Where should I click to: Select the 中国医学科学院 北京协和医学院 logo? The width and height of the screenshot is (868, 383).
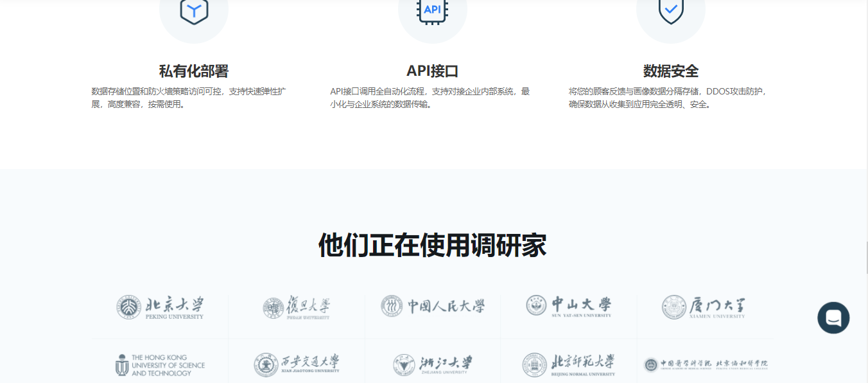click(706, 365)
